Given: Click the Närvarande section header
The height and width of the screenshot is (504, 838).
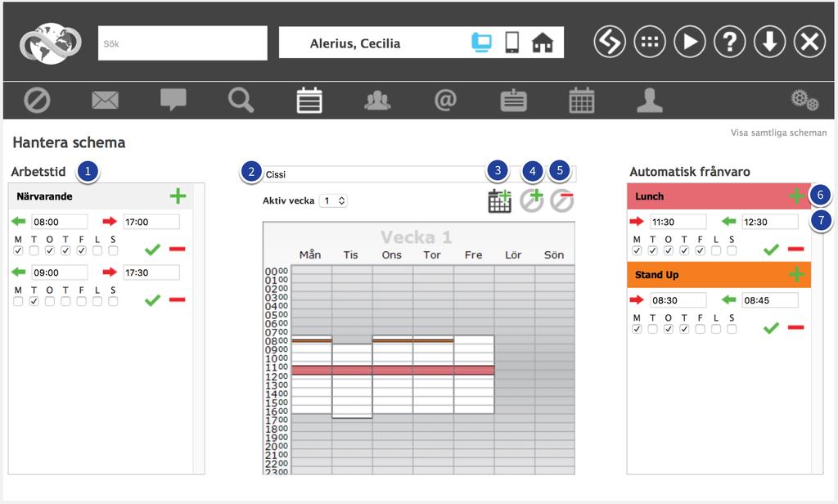Looking at the screenshot, I should pyautogui.click(x=101, y=196).
